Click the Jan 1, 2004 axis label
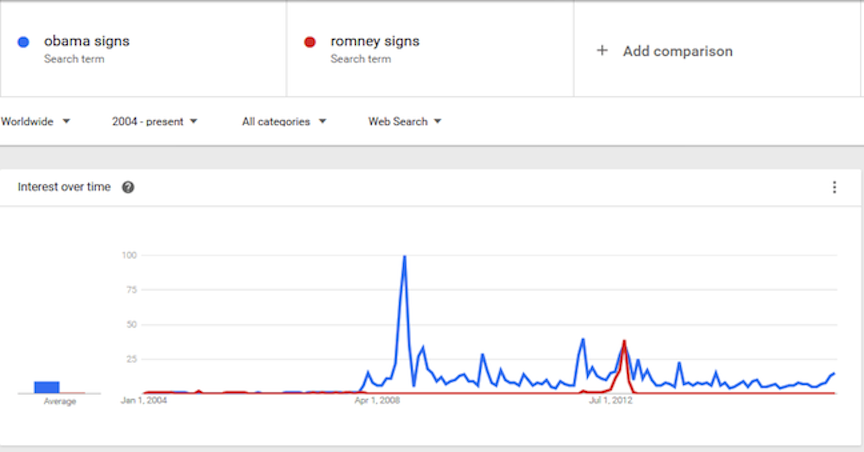This screenshot has height=452, width=864. point(144,400)
